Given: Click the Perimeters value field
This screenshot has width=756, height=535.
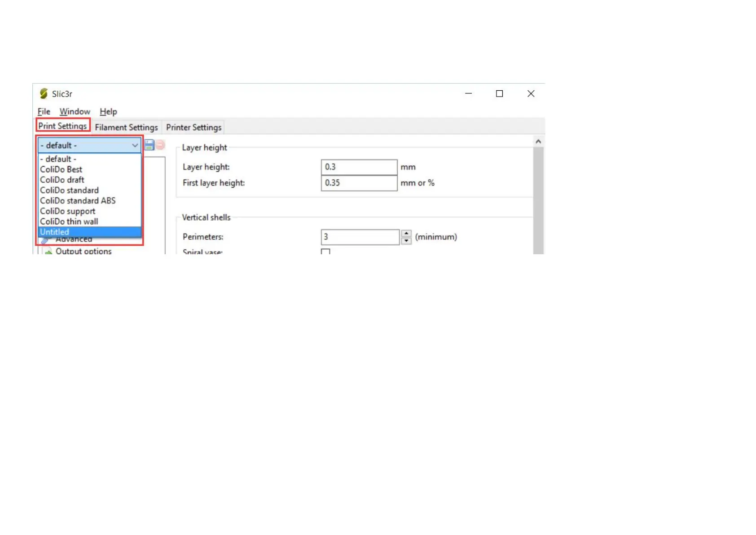Looking at the screenshot, I should (360, 237).
